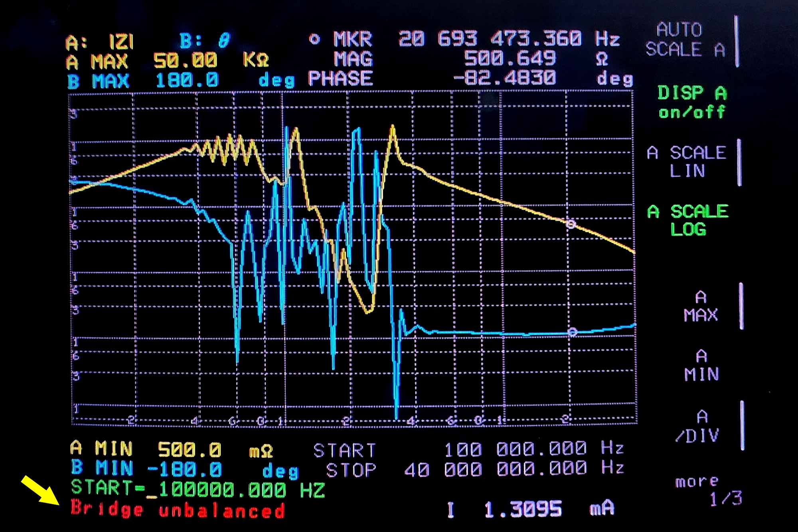This screenshot has width=798, height=532.
Task: Click the red Bridge unbalanced warning
Action: (178, 510)
